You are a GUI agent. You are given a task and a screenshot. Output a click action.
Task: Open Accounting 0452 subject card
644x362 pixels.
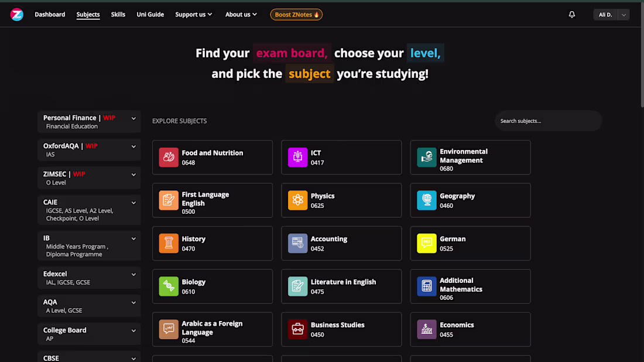341,243
